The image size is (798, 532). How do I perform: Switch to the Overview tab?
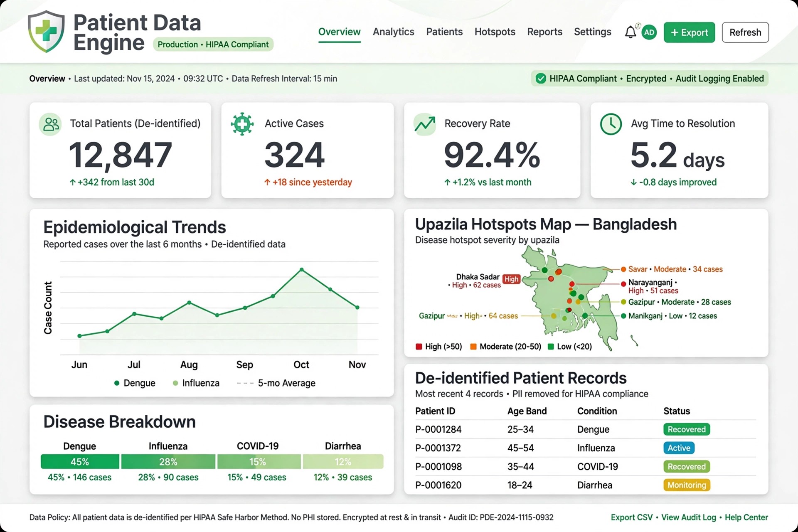coord(340,32)
